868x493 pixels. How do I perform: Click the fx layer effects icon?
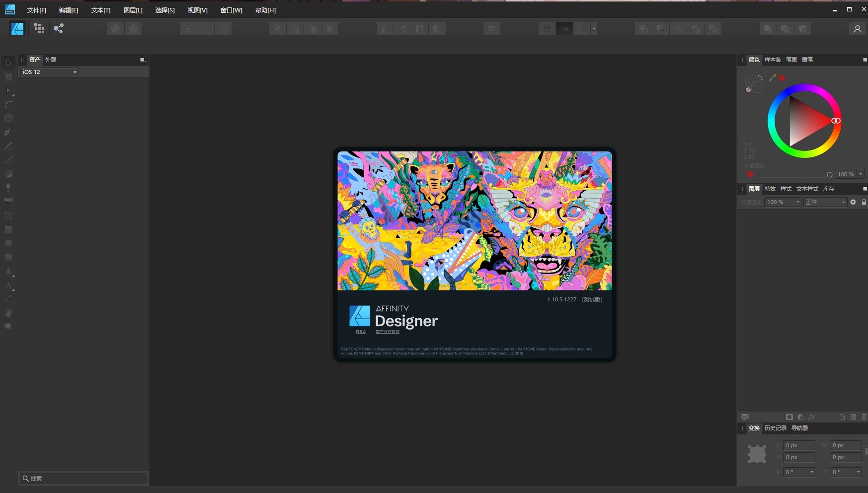coord(812,417)
